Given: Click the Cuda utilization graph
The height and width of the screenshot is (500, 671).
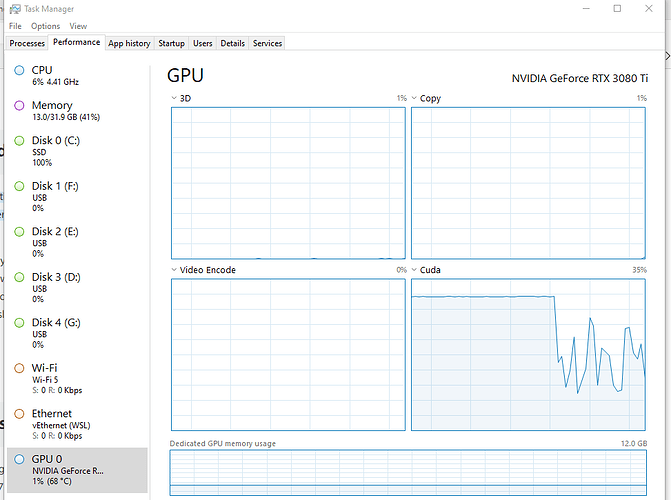Looking at the screenshot, I should click(528, 355).
